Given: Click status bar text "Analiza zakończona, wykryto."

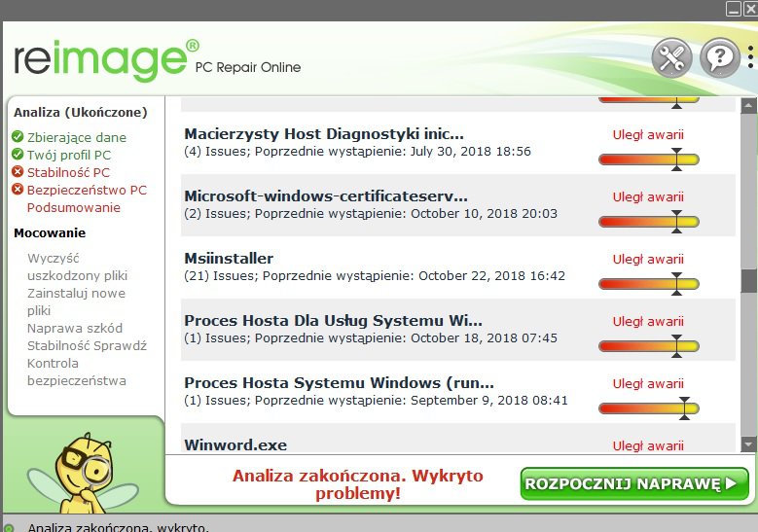Looking at the screenshot, I should click(119, 527).
